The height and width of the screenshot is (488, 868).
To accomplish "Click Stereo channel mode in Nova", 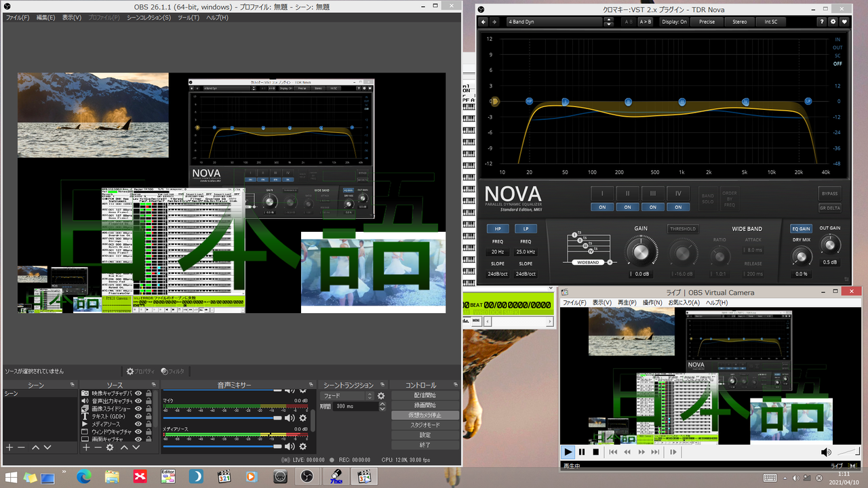I will coord(740,22).
